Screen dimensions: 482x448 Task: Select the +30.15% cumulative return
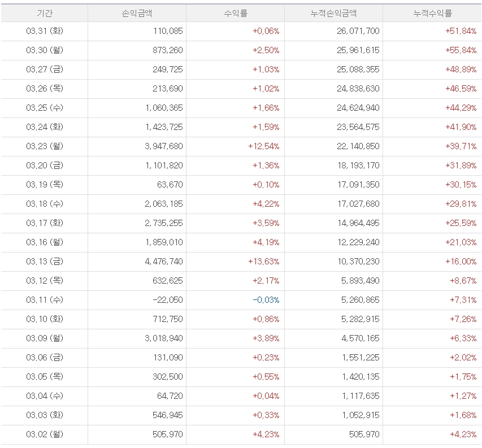pos(461,185)
